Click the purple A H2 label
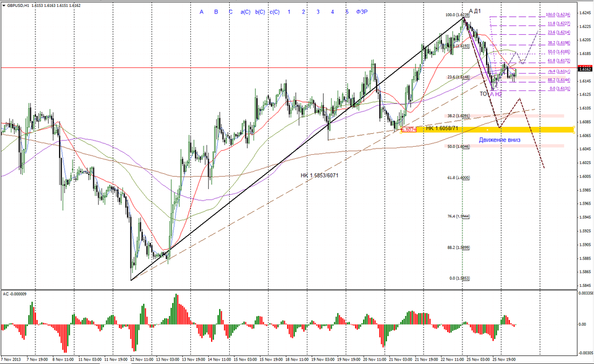This screenshot has width=594, height=364. tap(496, 94)
